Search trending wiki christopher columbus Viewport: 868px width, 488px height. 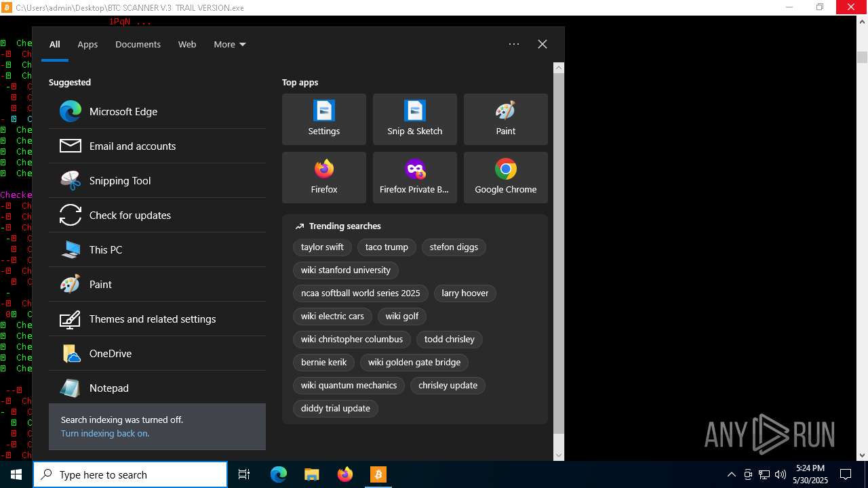(x=352, y=340)
